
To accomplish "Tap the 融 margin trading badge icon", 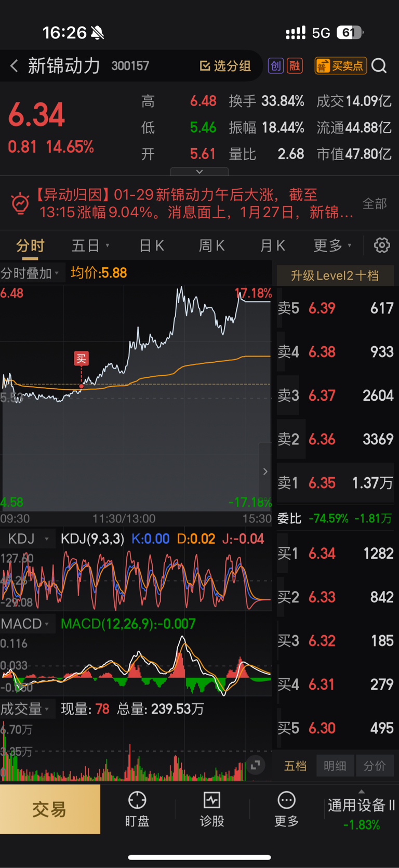I will point(295,65).
